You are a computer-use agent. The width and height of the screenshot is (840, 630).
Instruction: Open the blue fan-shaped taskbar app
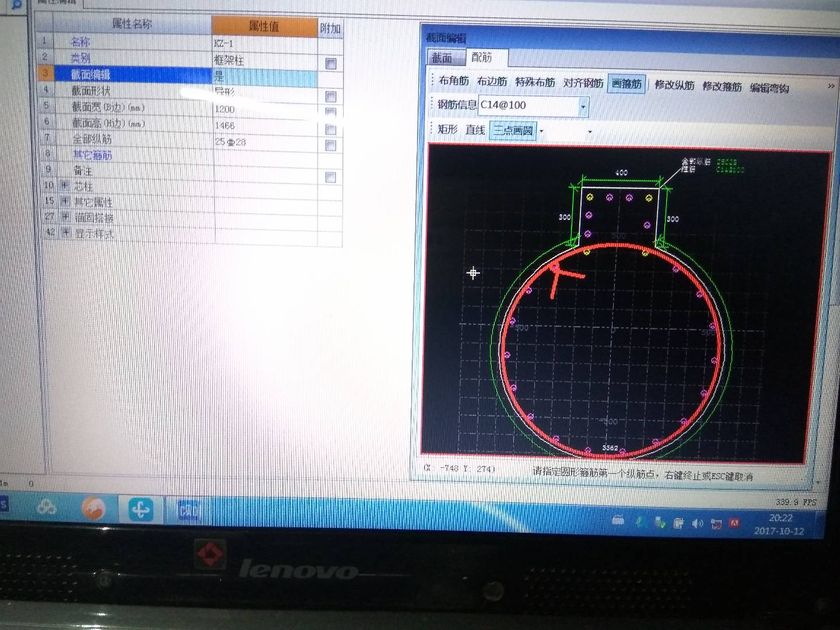(x=140, y=509)
